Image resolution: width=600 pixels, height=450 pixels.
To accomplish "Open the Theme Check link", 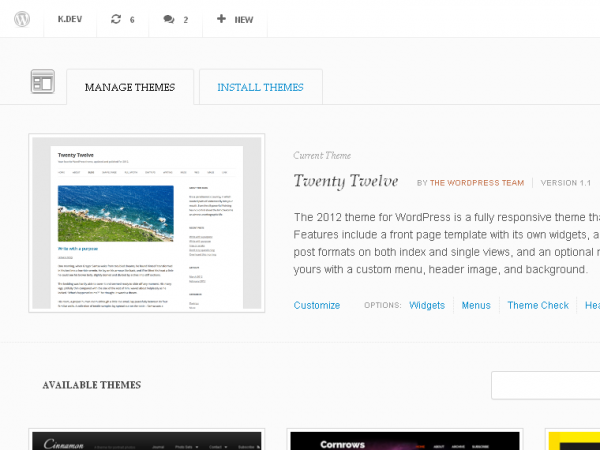I will click(538, 305).
